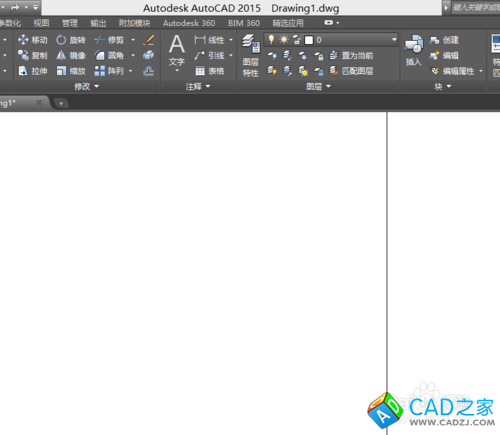500x435 pixels.
Task: Click Match Layer (匹配图层) button
Action: (x=351, y=71)
